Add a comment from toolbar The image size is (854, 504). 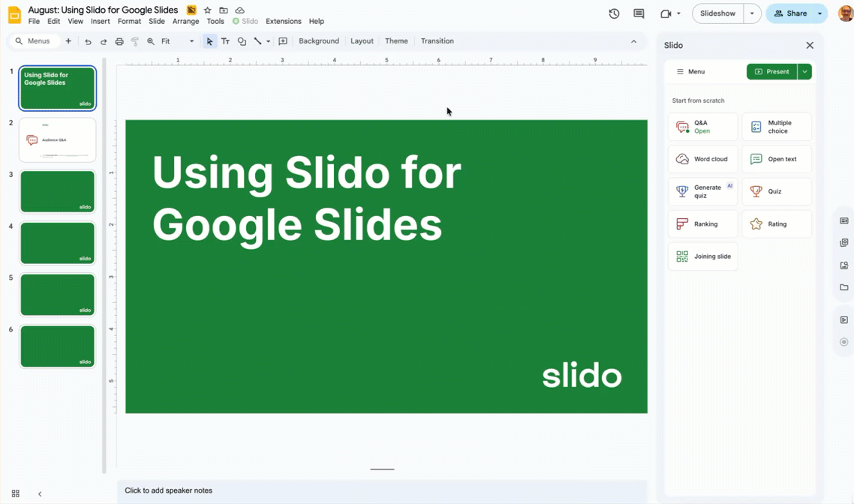[283, 41]
